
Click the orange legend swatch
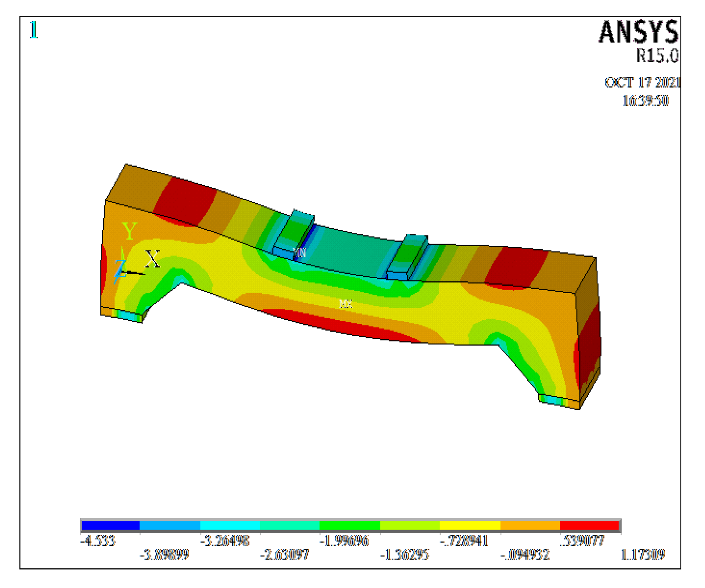(530, 525)
